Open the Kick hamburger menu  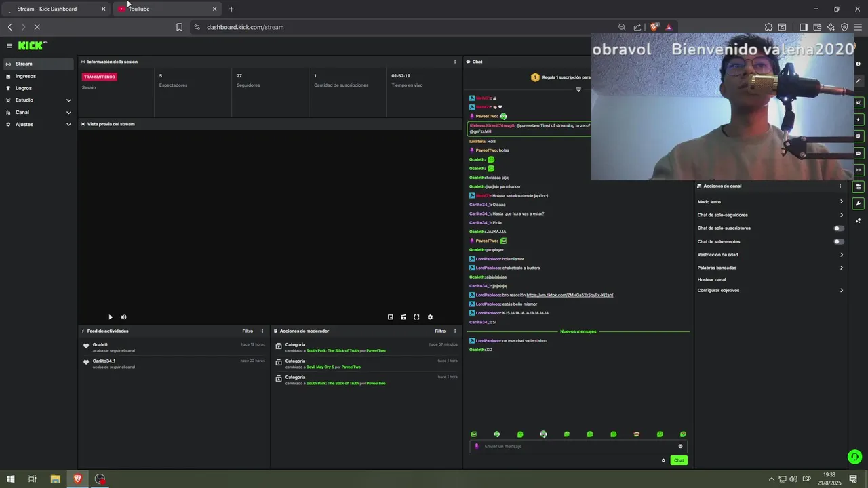[9, 46]
